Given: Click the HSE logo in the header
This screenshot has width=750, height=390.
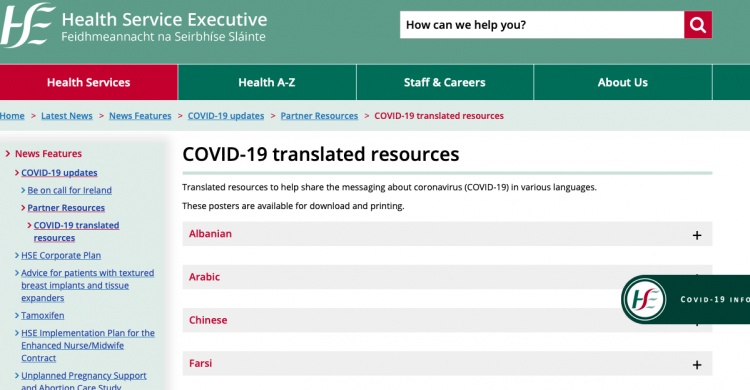Looking at the screenshot, I should point(27,25).
